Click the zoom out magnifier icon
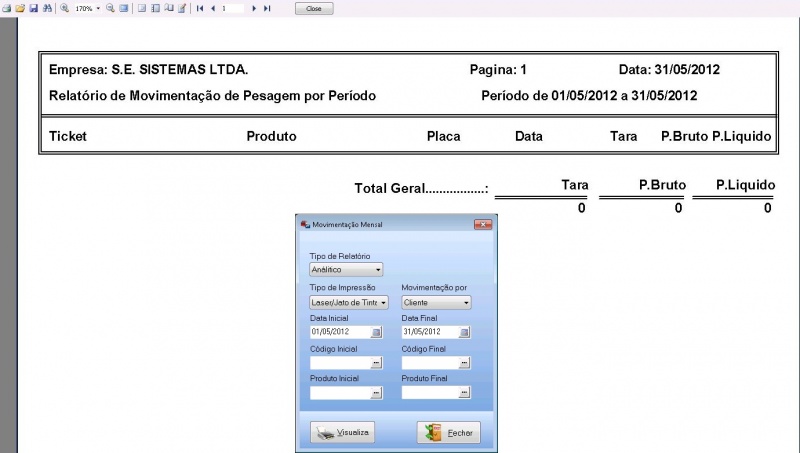Screen dimensions: 800x453 click(x=110, y=8)
